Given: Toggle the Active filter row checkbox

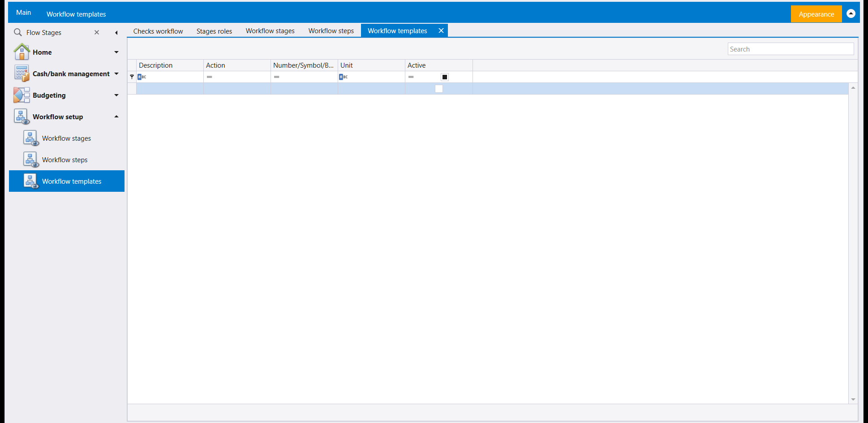Looking at the screenshot, I should (x=445, y=77).
